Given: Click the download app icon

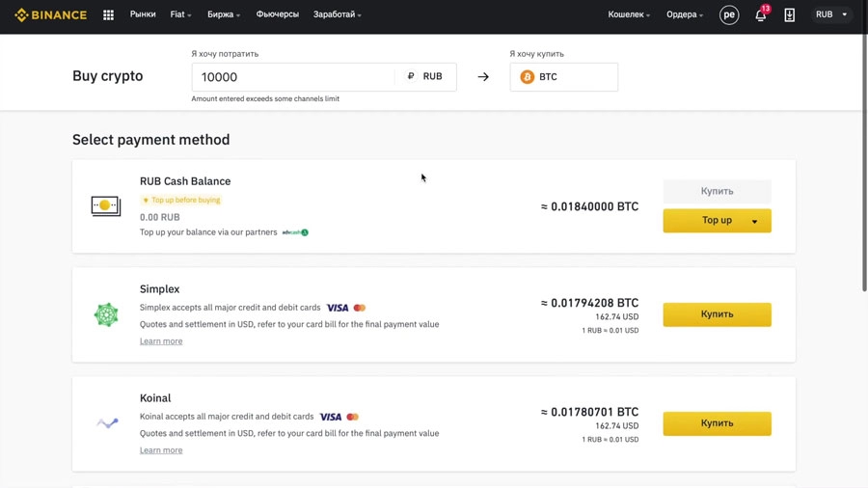Looking at the screenshot, I should click(x=789, y=14).
